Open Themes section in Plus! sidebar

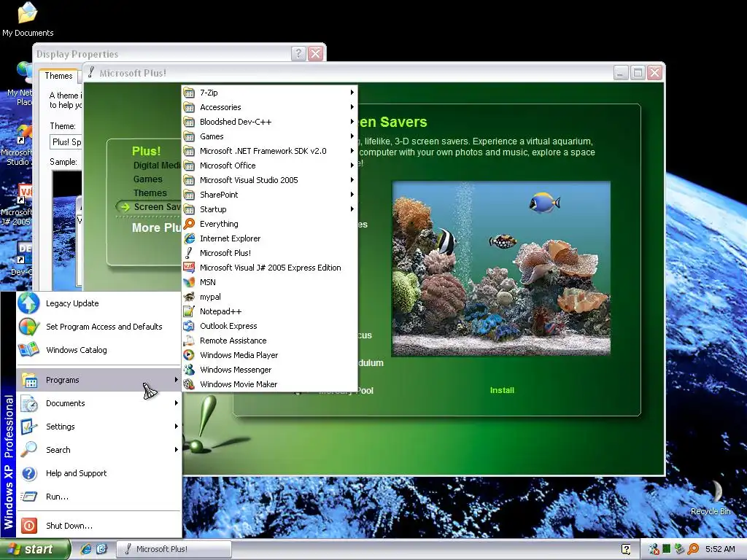click(150, 192)
